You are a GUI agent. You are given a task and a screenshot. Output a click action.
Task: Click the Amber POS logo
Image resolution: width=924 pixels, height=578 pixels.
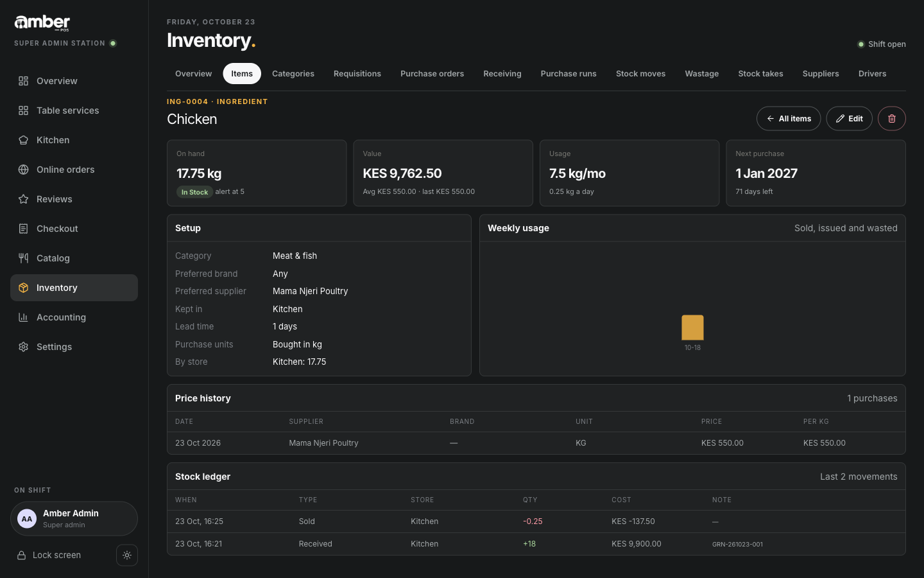[42, 23]
